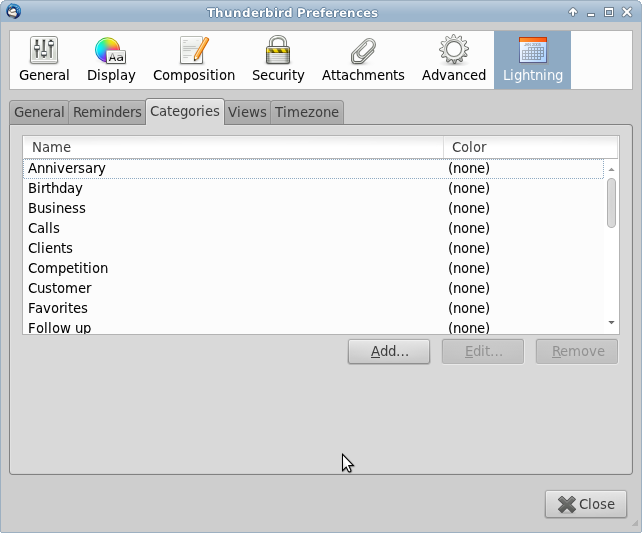Select the Birthday category row

point(313,188)
